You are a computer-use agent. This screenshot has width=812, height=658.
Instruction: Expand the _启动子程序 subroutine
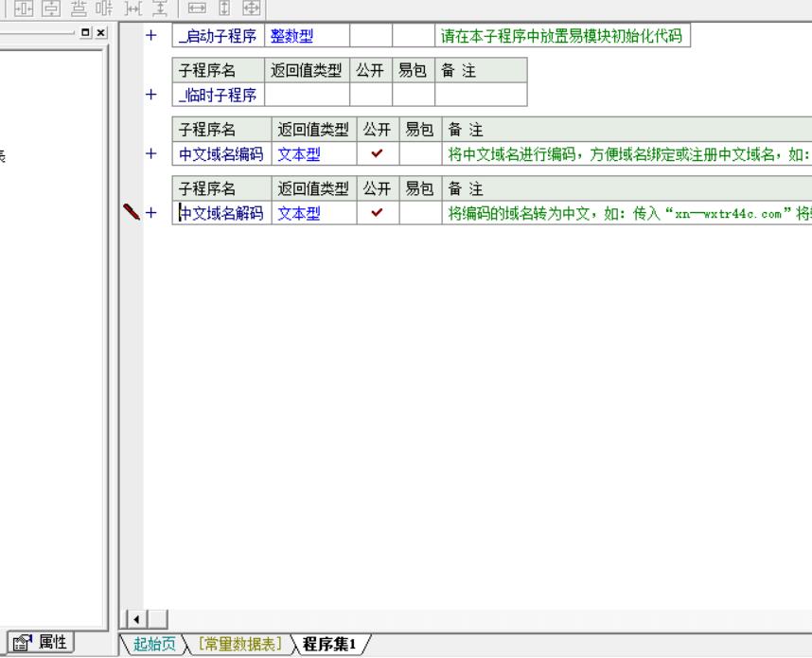click(x=150, y=35)
